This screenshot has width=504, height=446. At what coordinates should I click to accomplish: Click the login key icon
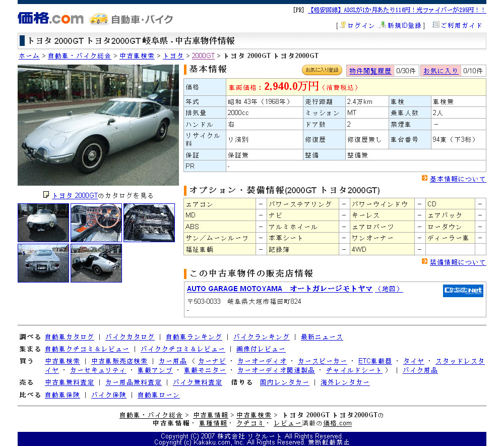(x=343, y=25)
